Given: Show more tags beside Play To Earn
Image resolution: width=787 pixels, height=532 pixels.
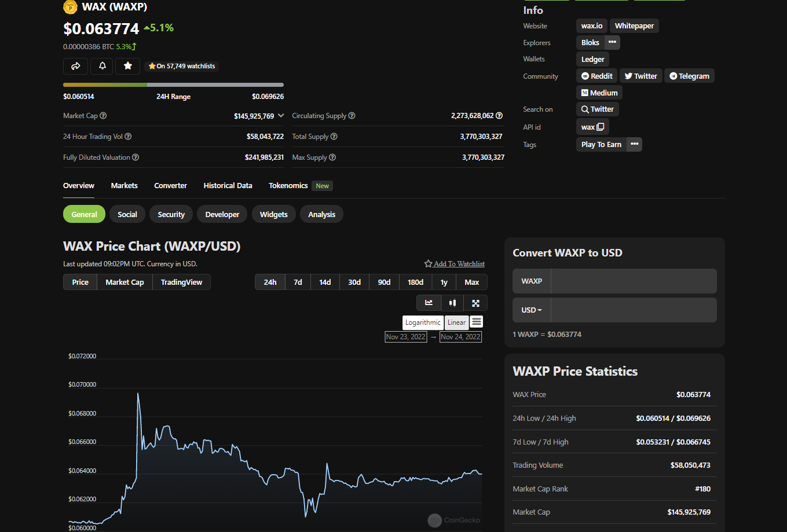Looking at the screenshot, I should tap(635, 144).
